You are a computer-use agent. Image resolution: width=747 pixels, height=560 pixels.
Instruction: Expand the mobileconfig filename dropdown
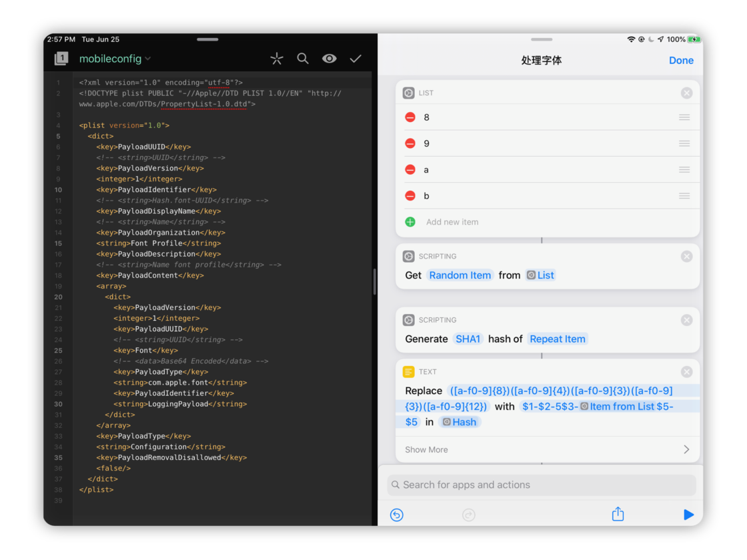[x=115, y=59]
